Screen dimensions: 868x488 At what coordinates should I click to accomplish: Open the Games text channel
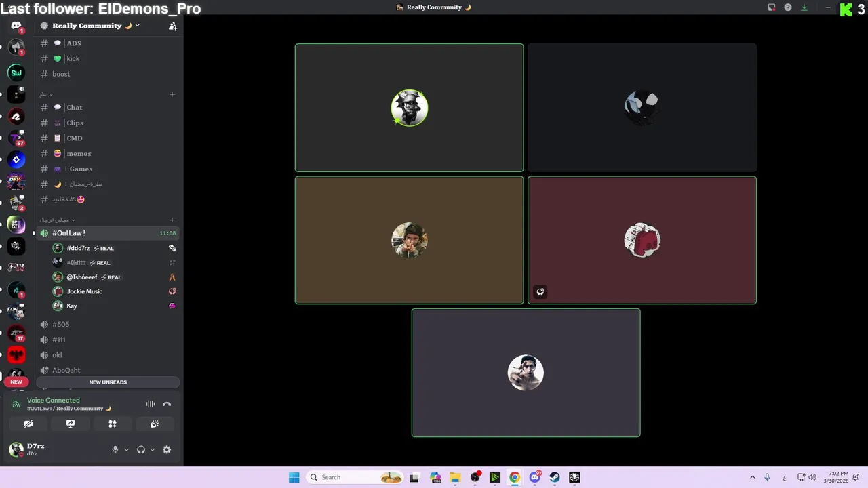pos(108,169)
